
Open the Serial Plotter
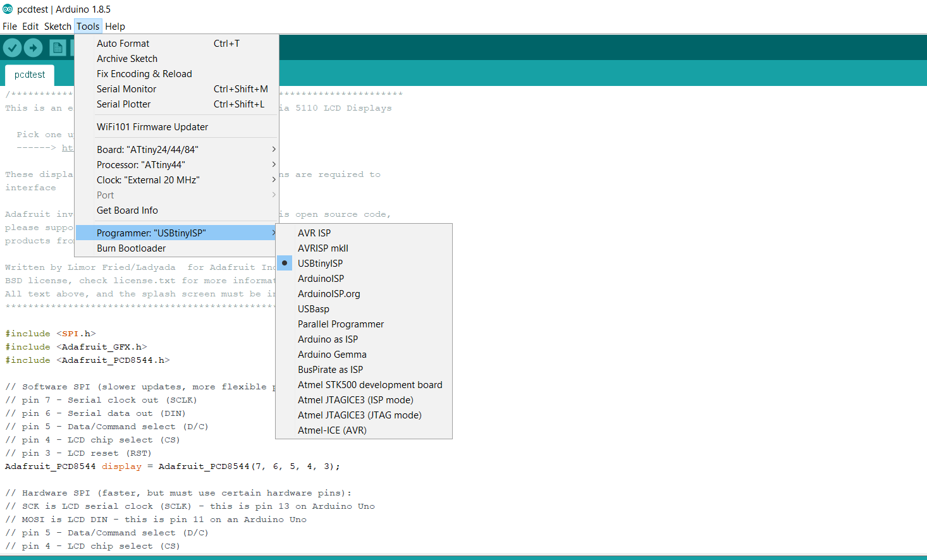(176, 104)
